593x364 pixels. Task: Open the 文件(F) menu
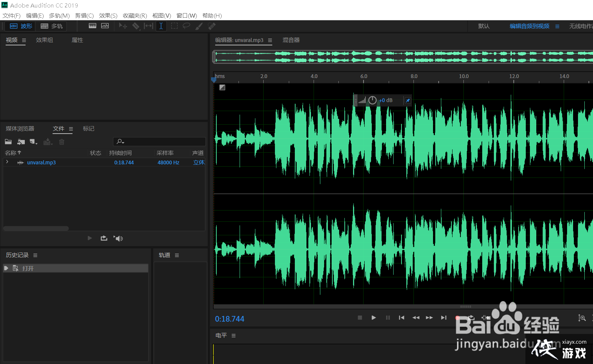click(x=11, y=15)
